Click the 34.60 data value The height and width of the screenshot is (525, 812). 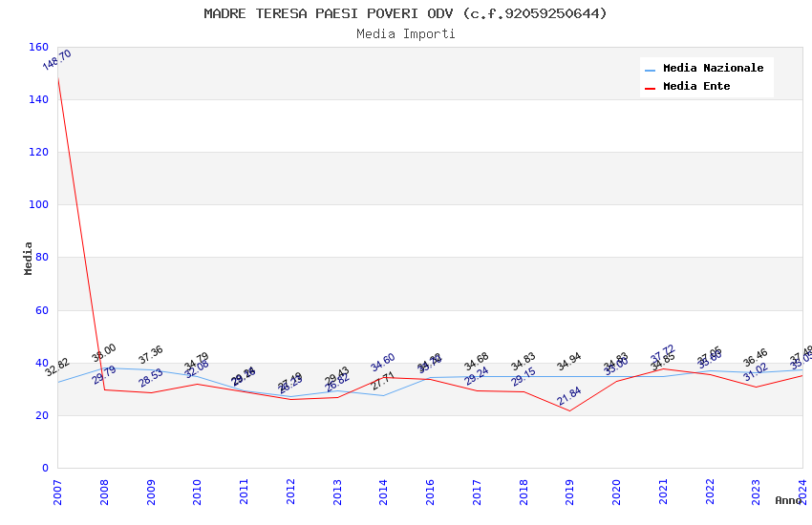pos(383,362)
